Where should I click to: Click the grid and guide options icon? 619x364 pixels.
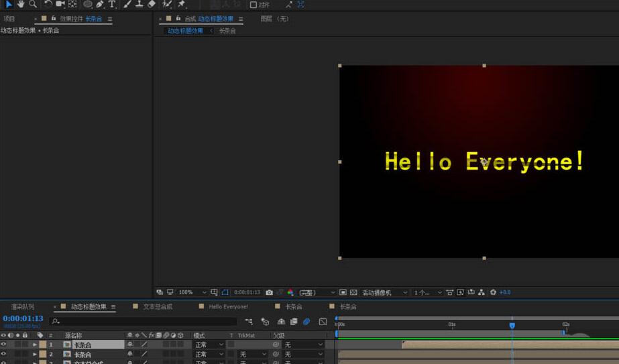[x=214, y=292]
